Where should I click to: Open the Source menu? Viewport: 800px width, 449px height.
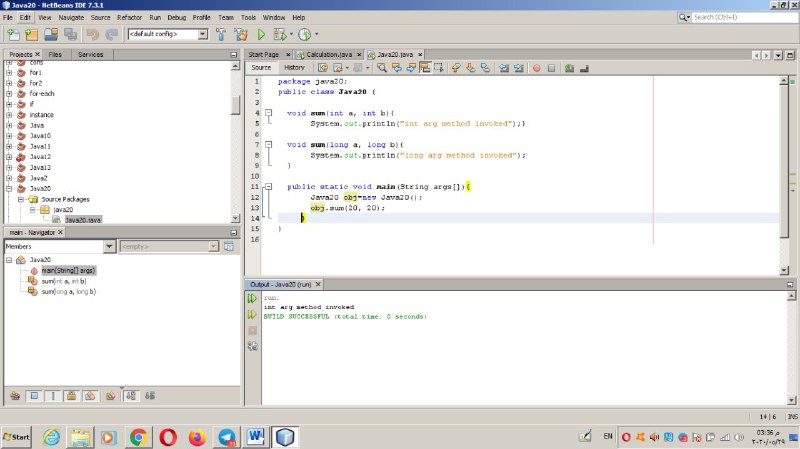[101, 17]
